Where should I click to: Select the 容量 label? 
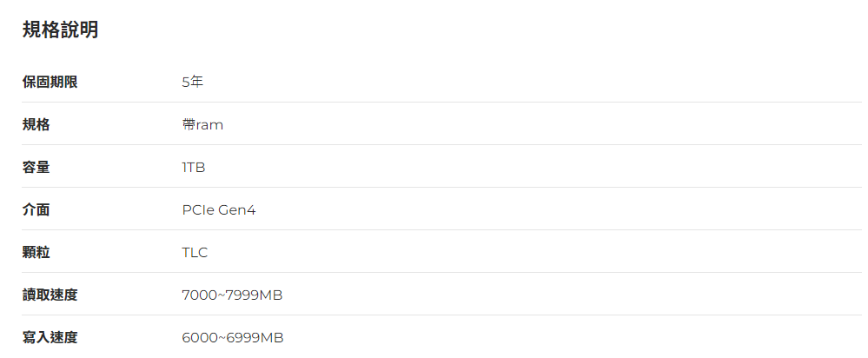(36, 167)
